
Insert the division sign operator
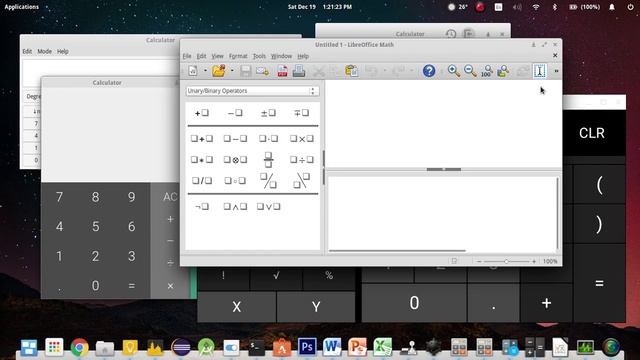point(302,160)
